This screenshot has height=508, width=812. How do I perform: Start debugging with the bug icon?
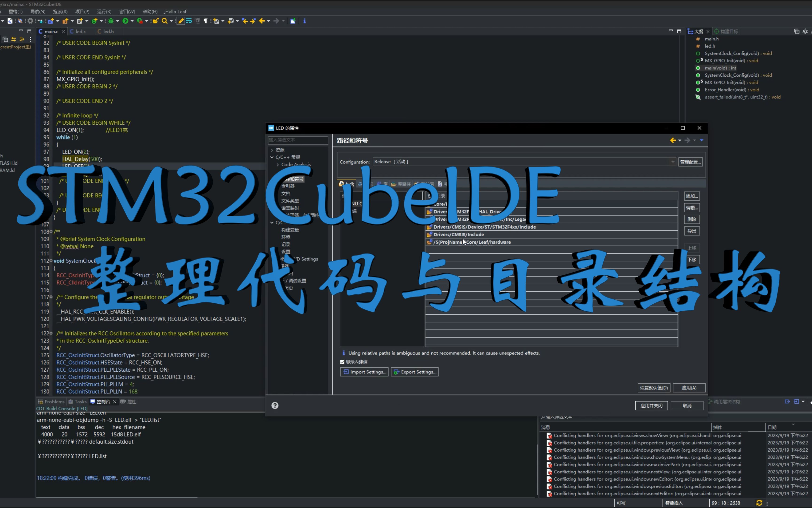point(111,21)
